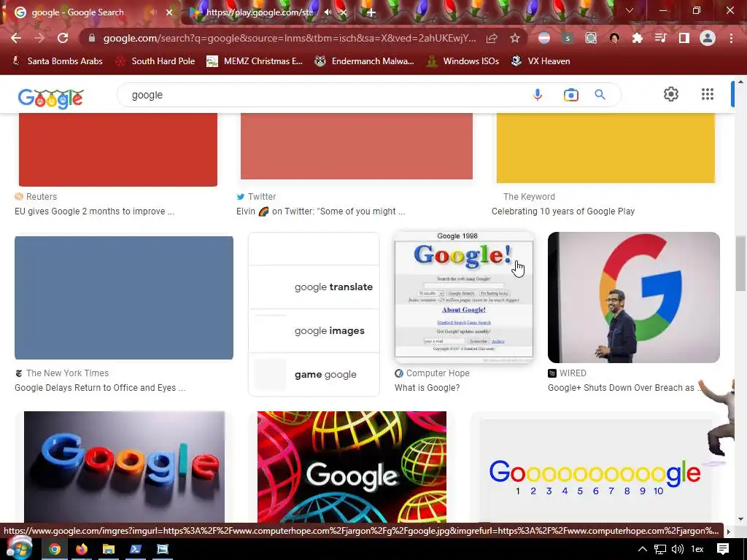The height and width of the screenshot is (560, 747).
Task: Click the browser address bar URL
Action: [x=290, y=38]
